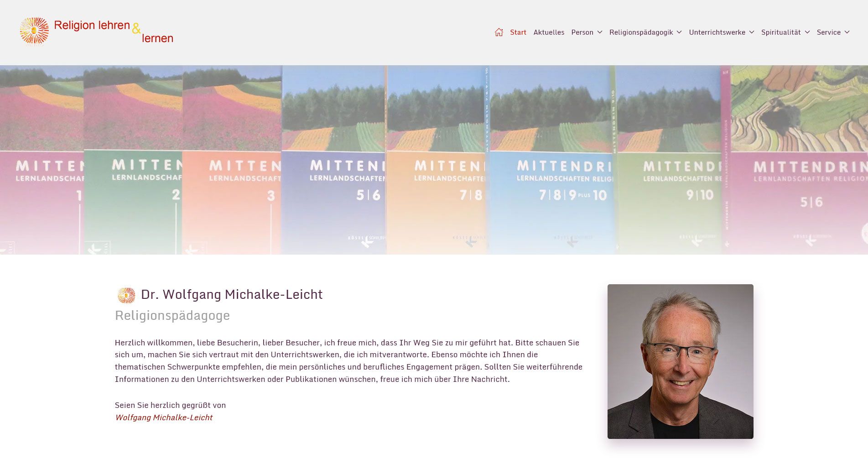Select the Spiritualität menu label
The image size is (868, 464).
click(780, 32)
